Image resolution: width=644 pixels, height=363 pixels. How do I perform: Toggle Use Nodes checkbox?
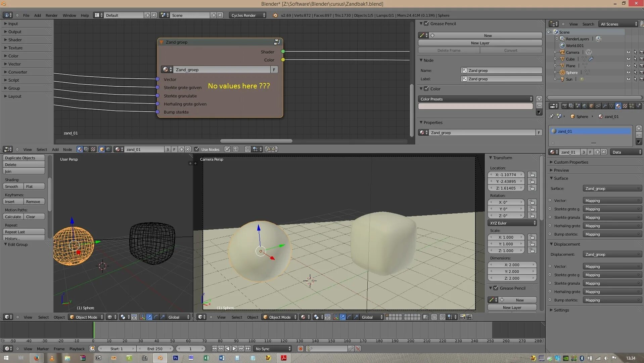(197, 149)
